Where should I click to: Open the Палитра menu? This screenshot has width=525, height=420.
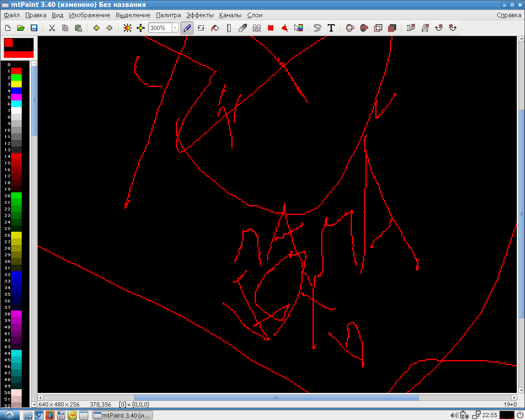(x=168, y=15)
